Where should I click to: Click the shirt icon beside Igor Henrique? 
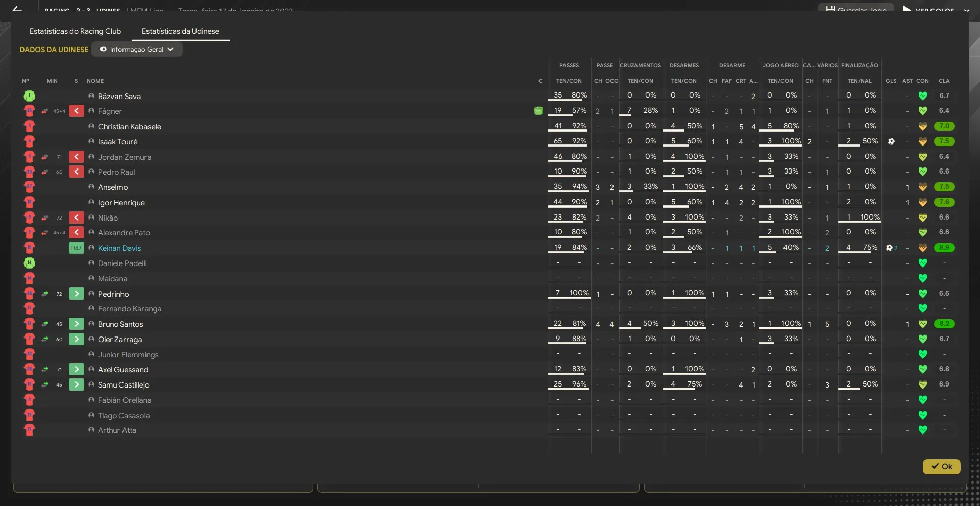[x=29, y=202]
